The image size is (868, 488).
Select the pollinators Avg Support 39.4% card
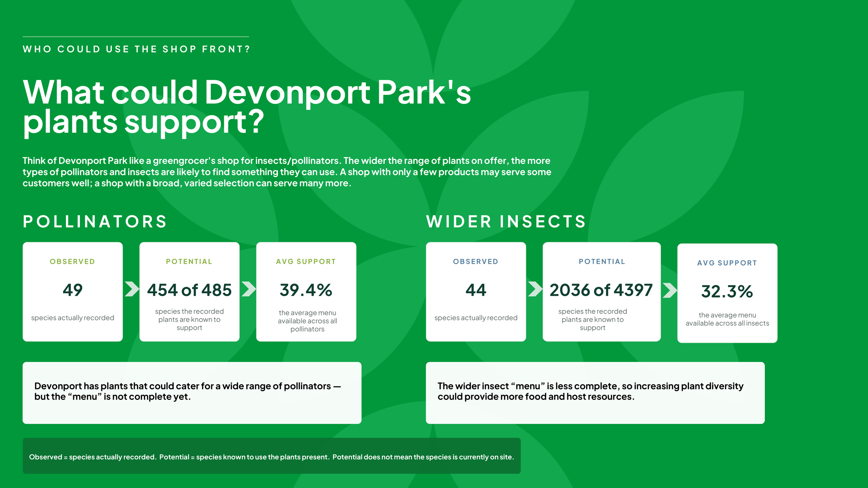pos(306,292)
